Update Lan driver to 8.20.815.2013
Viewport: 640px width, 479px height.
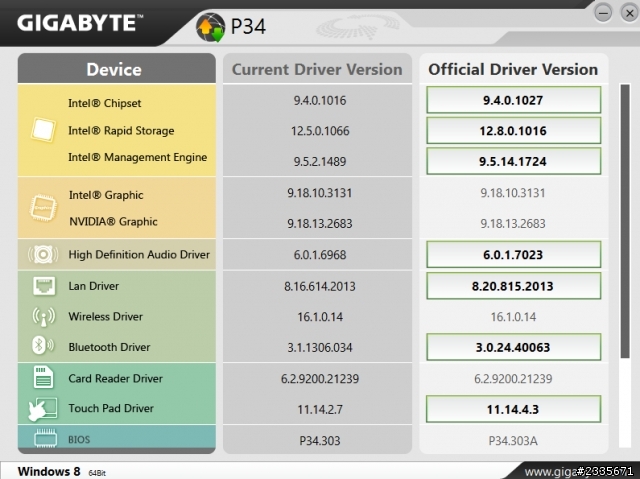click(x=513, y=286)
